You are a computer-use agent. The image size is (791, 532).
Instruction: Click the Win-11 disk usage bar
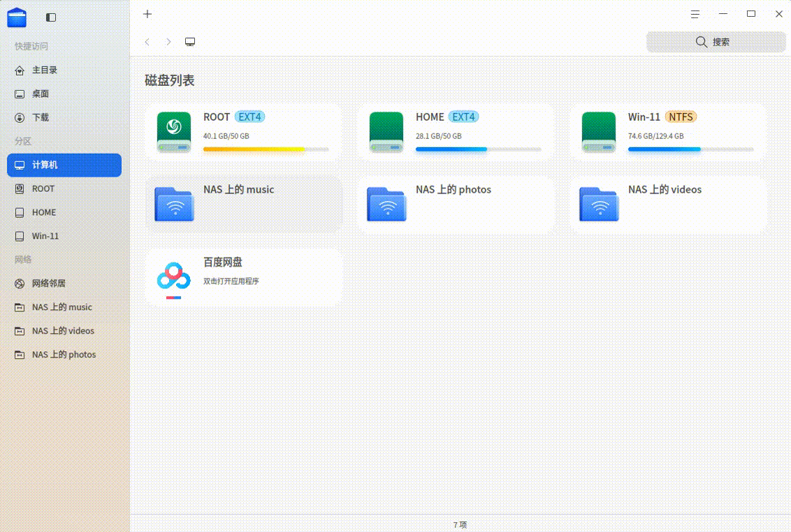(x=690, y=149)
